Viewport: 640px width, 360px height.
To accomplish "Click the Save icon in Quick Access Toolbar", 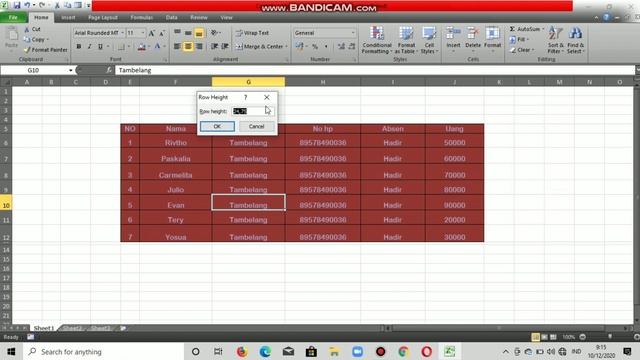I will [x=17, y=5].
